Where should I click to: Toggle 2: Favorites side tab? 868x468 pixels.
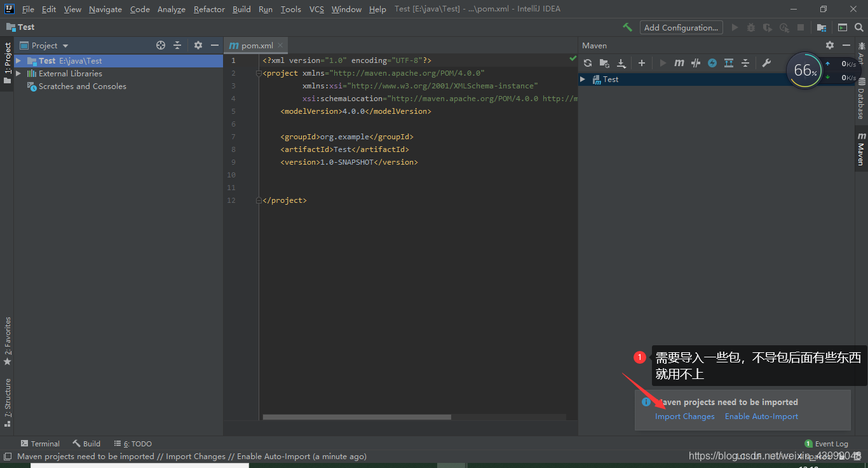point(7,341)
